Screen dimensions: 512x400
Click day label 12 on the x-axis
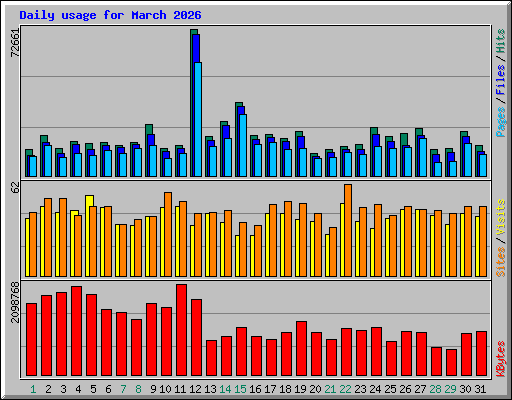[x=195, y=389]
